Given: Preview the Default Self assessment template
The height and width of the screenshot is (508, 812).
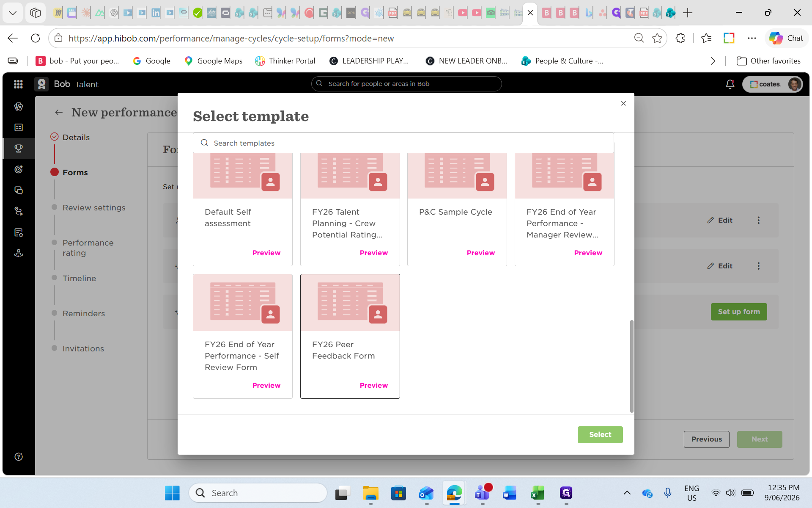Looking at the screenshot, I should (x=266, y=253).
